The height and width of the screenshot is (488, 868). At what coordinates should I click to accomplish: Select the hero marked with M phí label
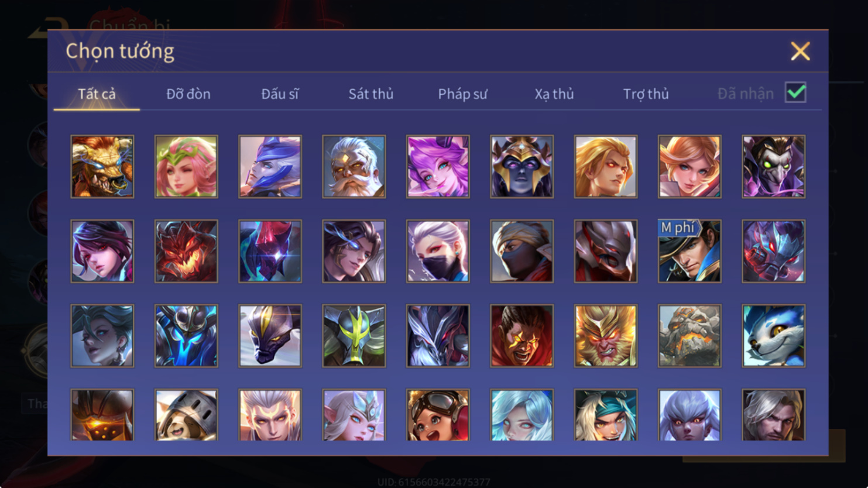(x=689, y=251)
